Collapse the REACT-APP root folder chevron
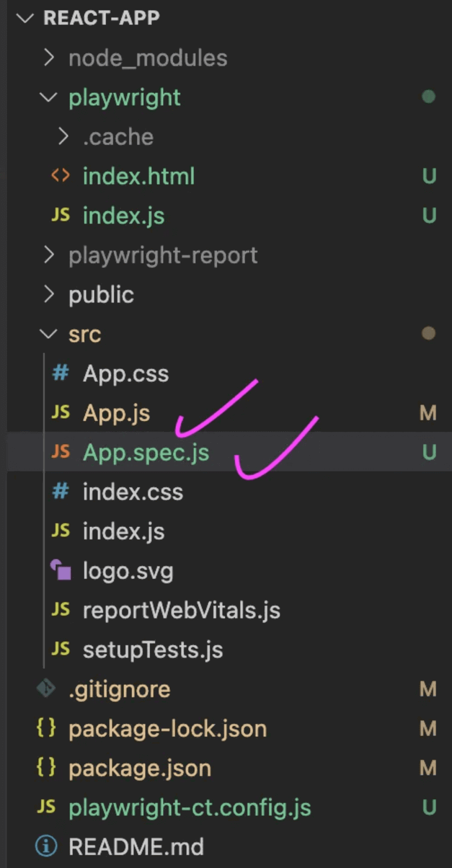 pos(25,18)
